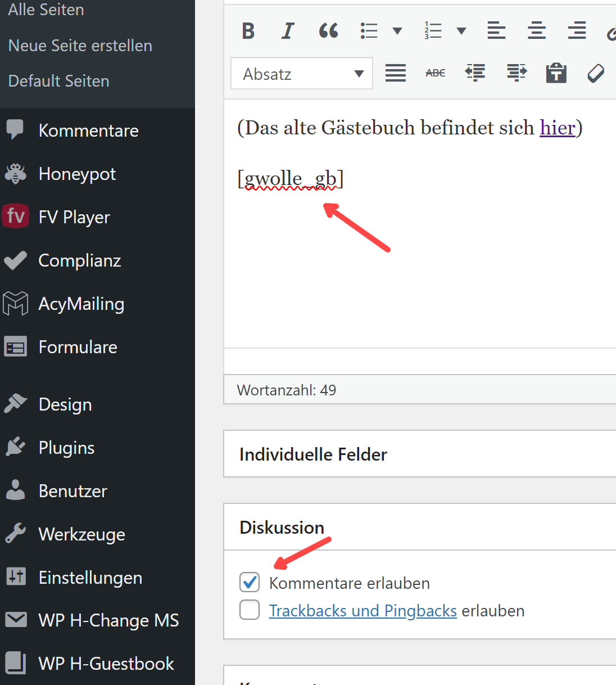Open the Absatz paragraph format dropdown

coord(302,74)
